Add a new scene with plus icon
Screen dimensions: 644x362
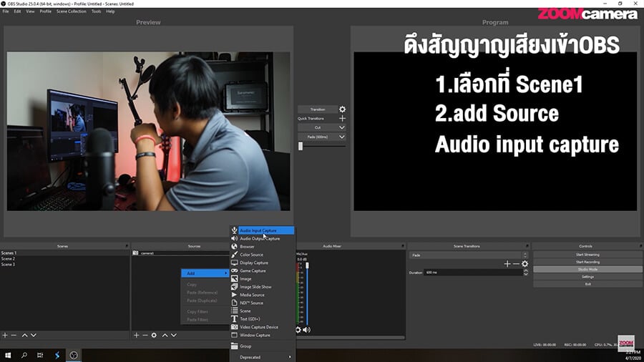pyautogui.click(x=5, y=336)
